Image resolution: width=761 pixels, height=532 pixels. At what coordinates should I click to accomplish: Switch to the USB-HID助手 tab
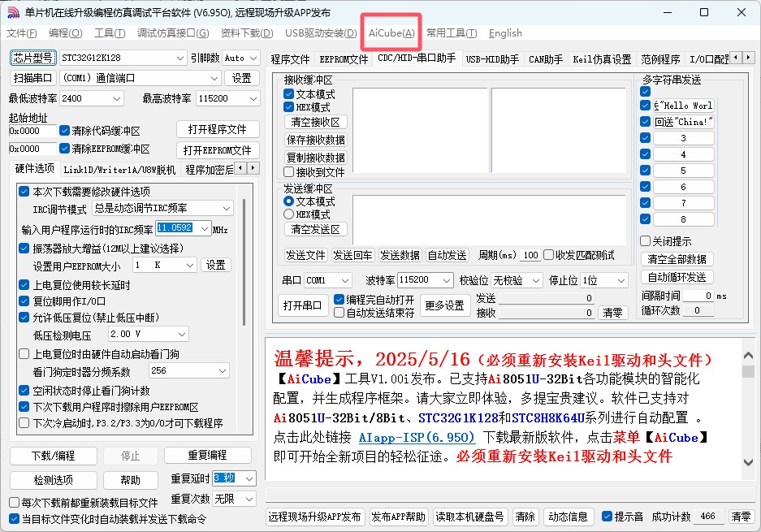[x=492, y=59]
